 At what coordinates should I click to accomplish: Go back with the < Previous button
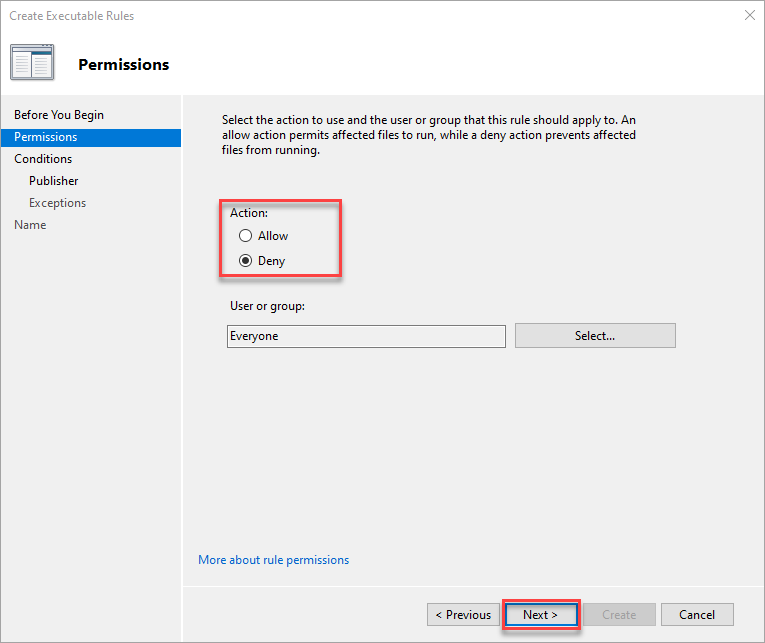(463, 615)
